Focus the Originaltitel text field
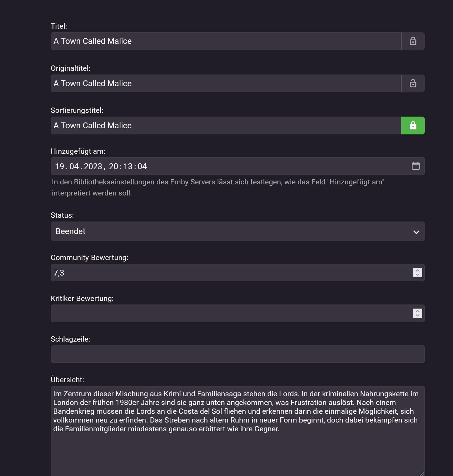The height and width of the screenshot is (476, 453). point(226,83)
